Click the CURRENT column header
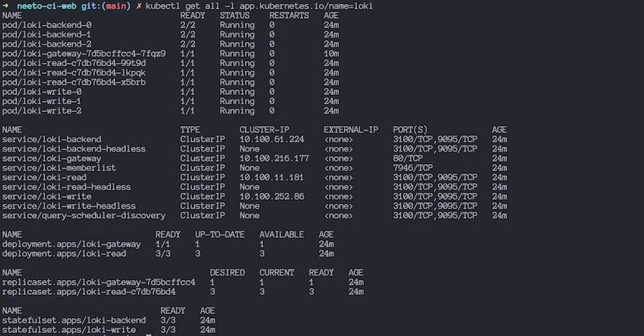 pos(277,273)
